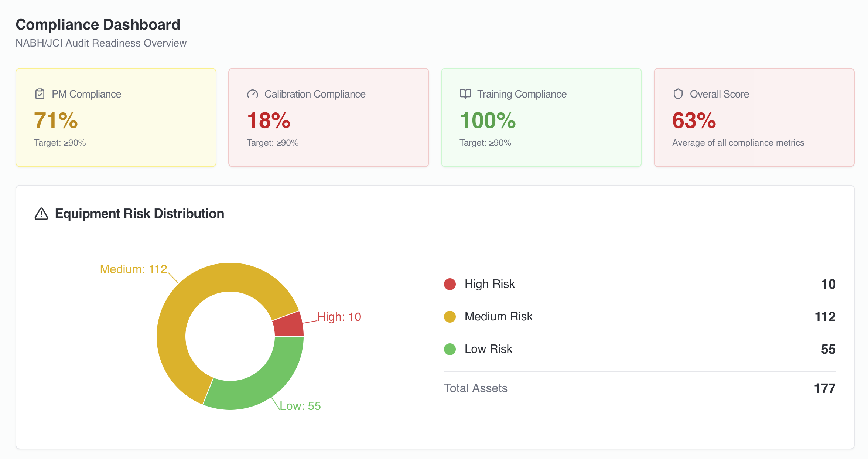Expand the PM Compliance card
The image size is (868, 459).
click(x=116, y=118)
